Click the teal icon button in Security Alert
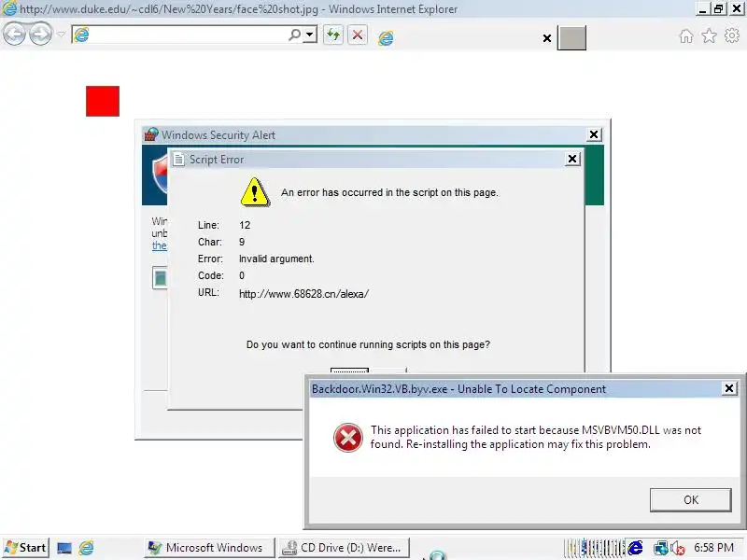Screen dimensions: 747x560 pos(160,278)
